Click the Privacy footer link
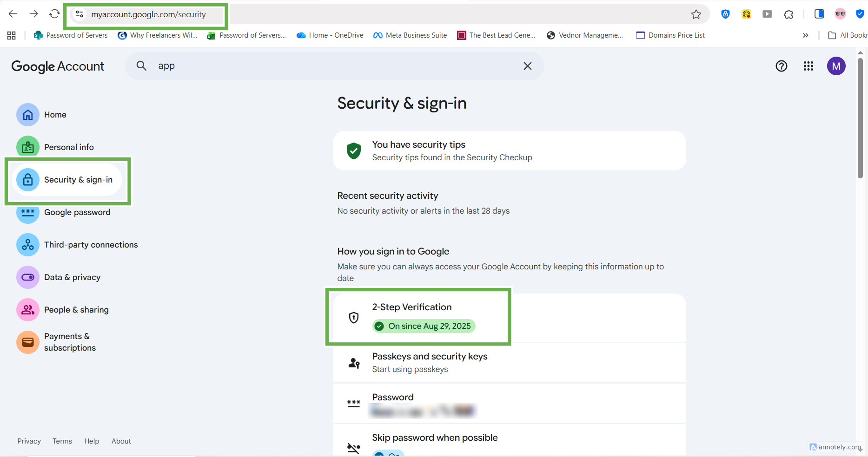The height and width of the screenshot is (457, 868). (29, 441)
